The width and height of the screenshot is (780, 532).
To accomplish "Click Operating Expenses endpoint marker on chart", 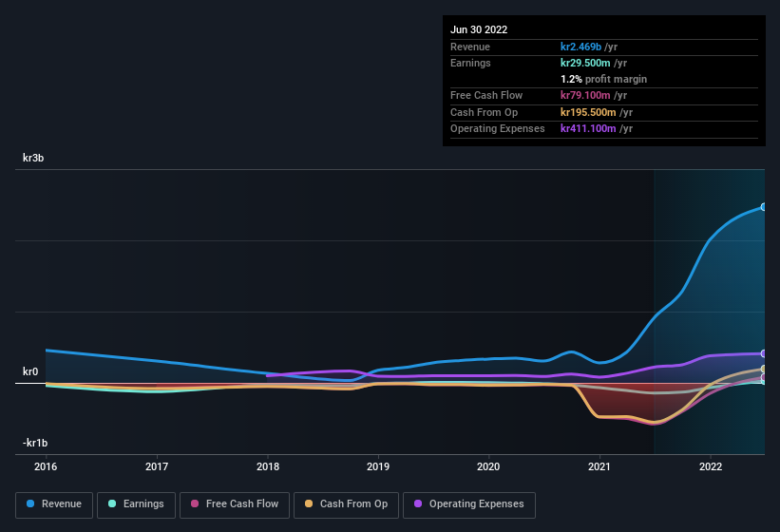I will [x=764, y=353].
